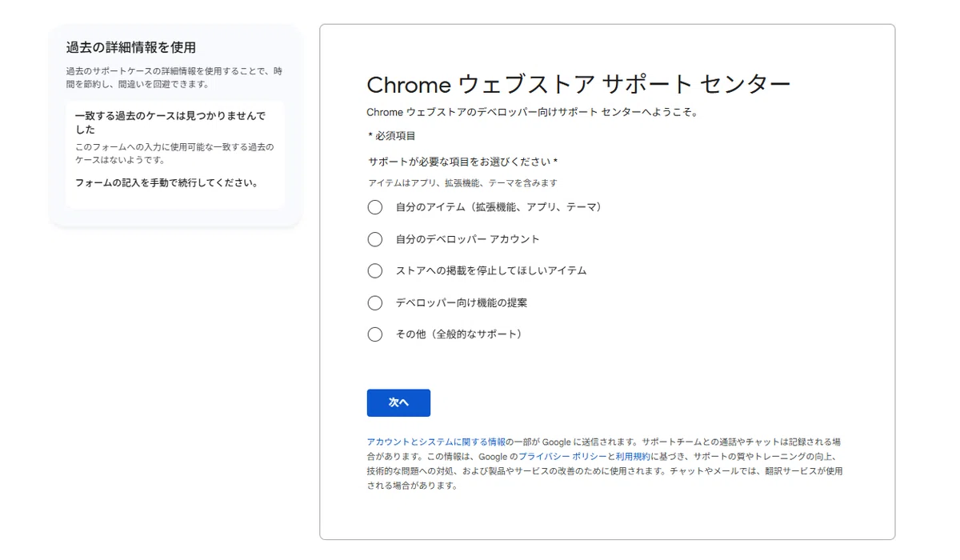The width and height of the screenshot is (960, 560).
Task: Click アイテムはアプリ、拡張機能、テーマを含みます hint text
Action: (463, 182)
